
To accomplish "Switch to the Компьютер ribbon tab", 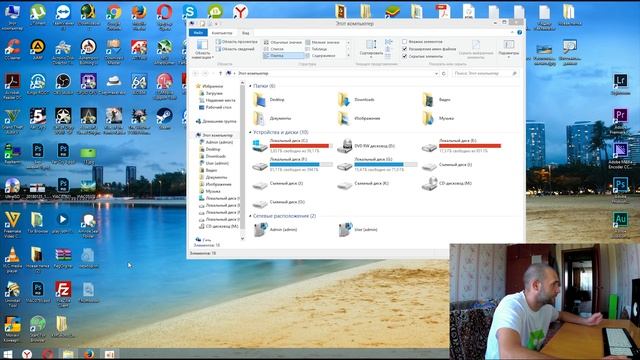I will (222, 33).
